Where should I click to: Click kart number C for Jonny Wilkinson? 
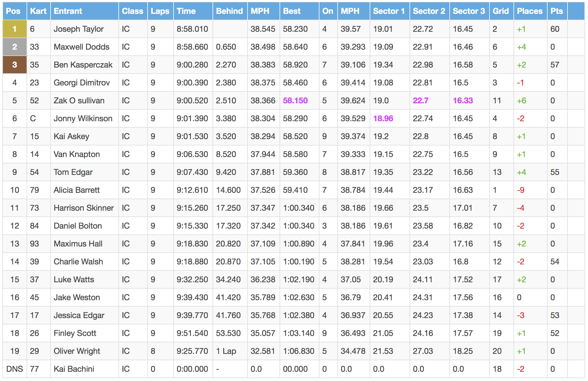[33, 118]
